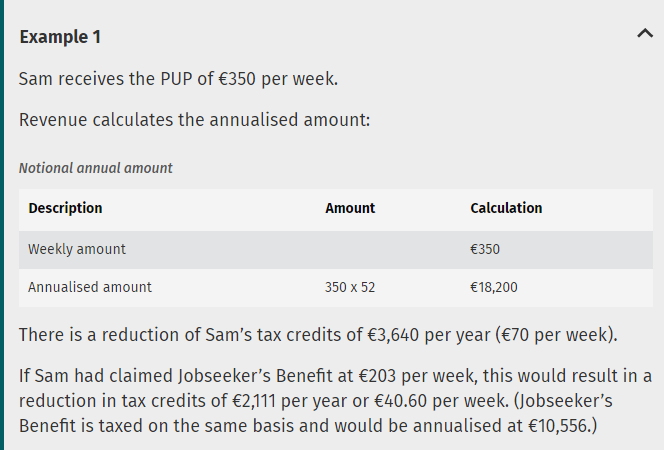Click the €40.60 per week figure

(441, 400)
